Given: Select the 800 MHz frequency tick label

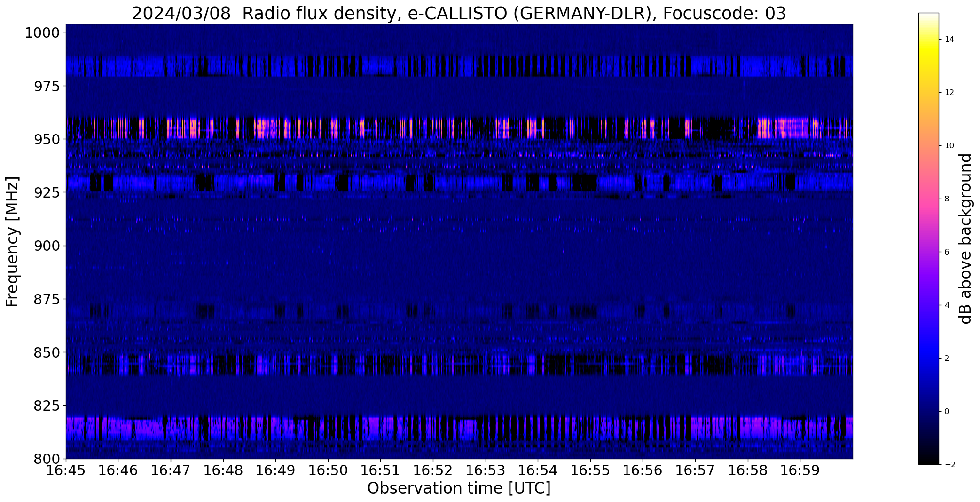Looking at the screenshot, I should [47, 458].
